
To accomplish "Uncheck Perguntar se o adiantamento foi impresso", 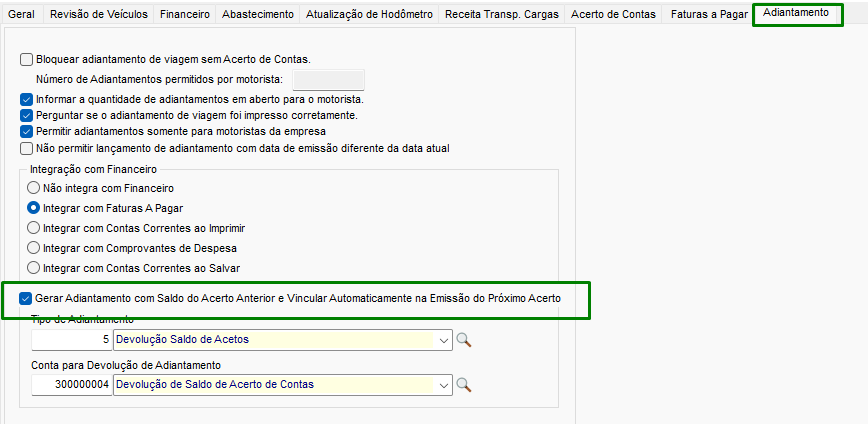I will coord(26,116).
